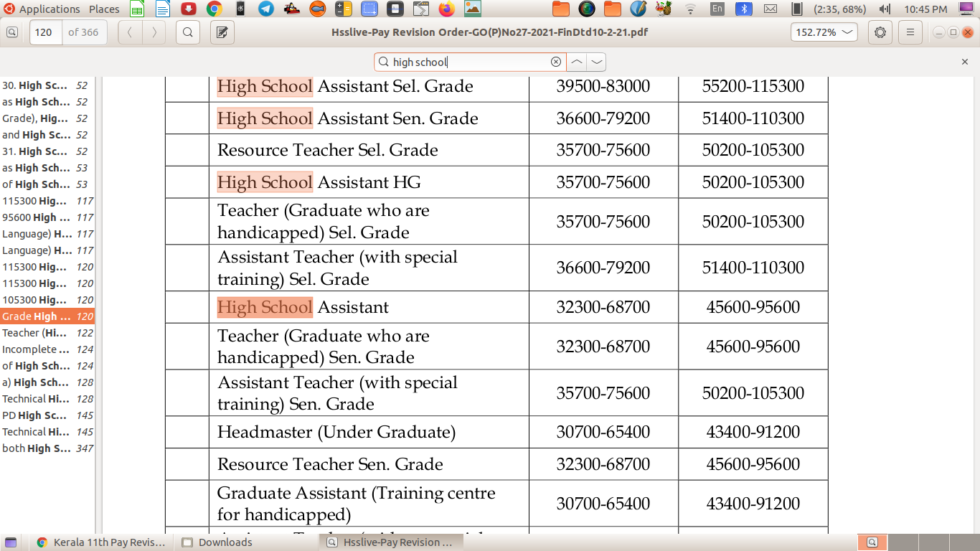Open 'both High S...' result on page 347
Image resolution: width=980 pixels, height=551 pixels.
(47, 448)
